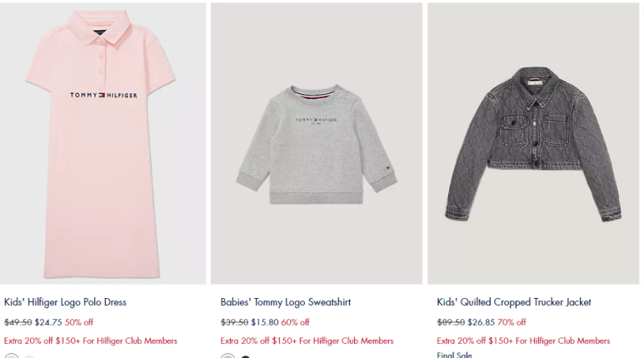
Task: Open the gray baby sweatshirt product image
Action: 317,143
